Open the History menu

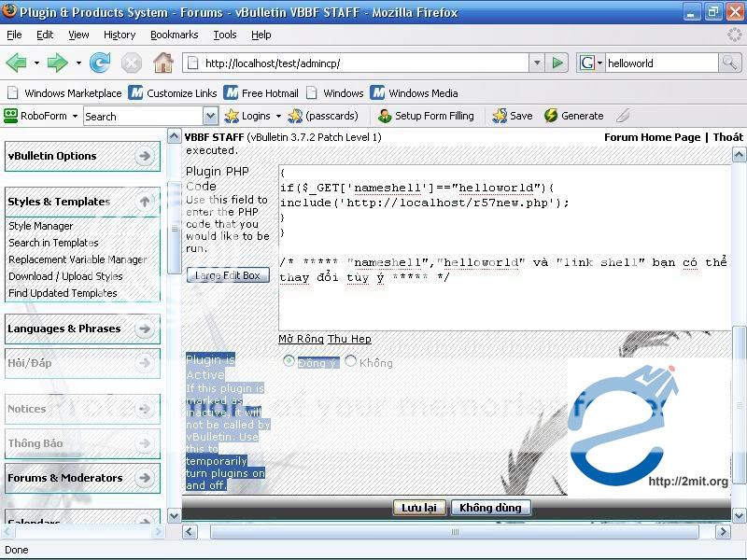click(120, 35)
